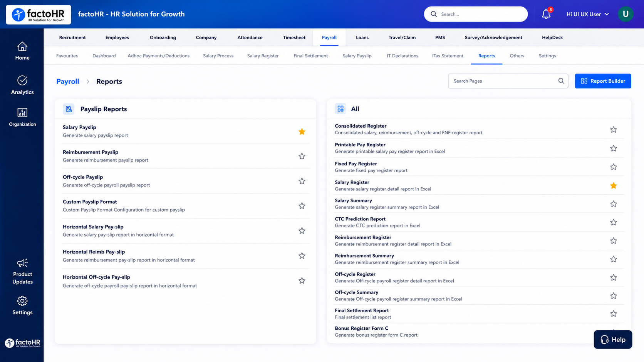This screenshot has width=644, height=362.
Task: Favourite the Off-cycle Register report
Action: point(614,277)
